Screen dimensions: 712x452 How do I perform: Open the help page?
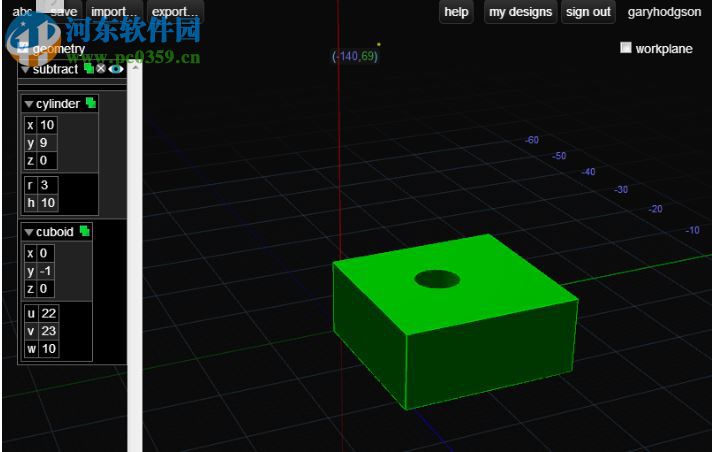[x=456, y=12]
